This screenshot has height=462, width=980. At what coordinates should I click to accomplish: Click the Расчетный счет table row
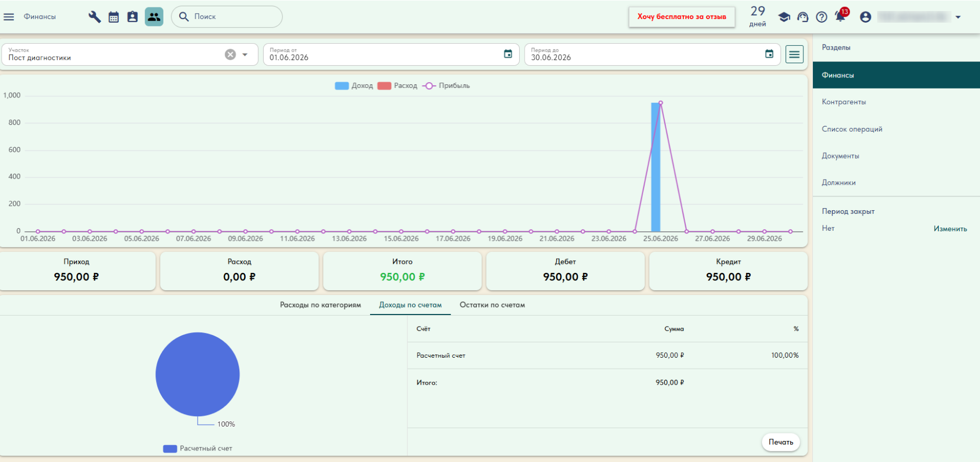607,356
